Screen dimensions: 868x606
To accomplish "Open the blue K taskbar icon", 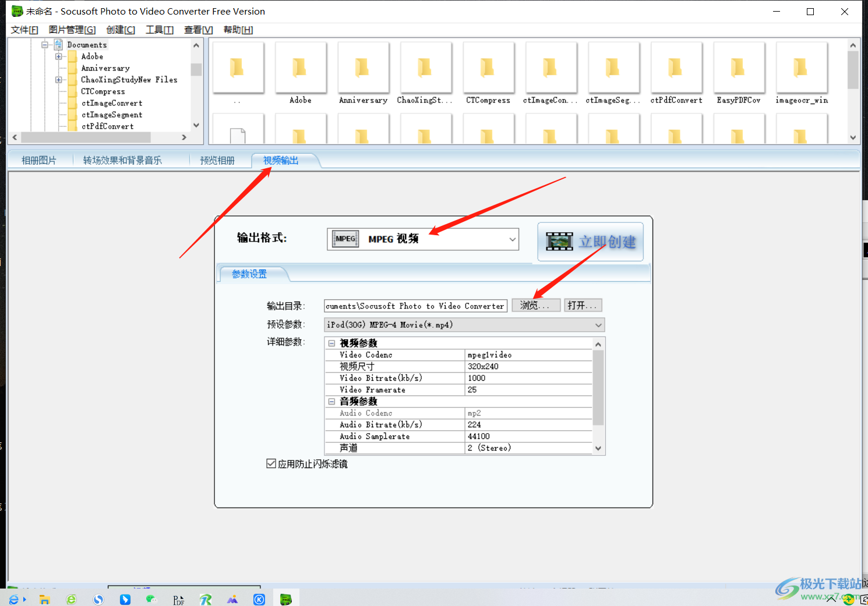I will tap(259, 600).
